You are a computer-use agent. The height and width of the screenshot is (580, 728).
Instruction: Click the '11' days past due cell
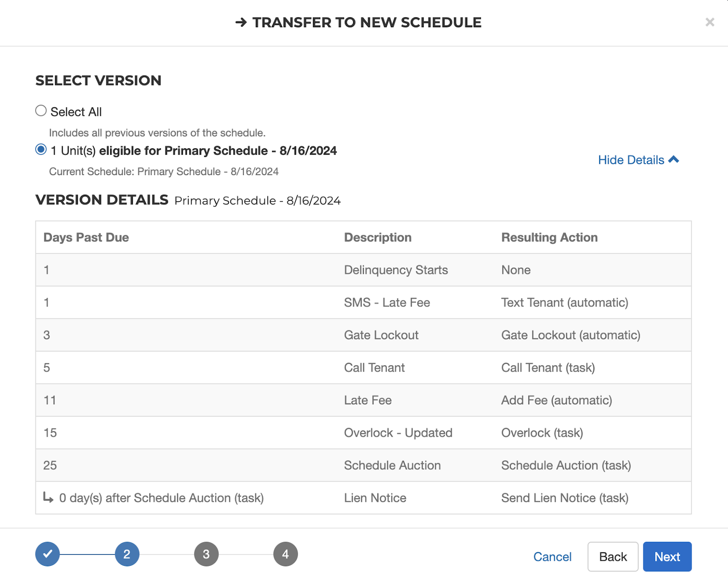pos(50,400)
